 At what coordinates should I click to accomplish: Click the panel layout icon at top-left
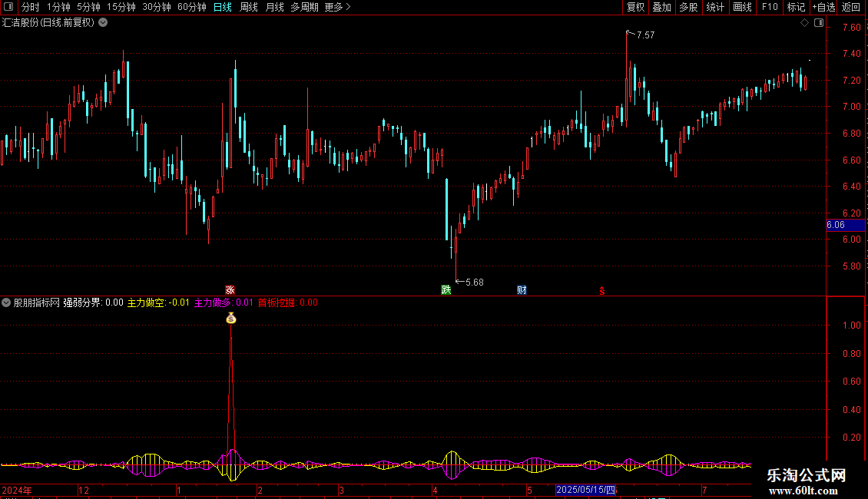click(8, 7)
